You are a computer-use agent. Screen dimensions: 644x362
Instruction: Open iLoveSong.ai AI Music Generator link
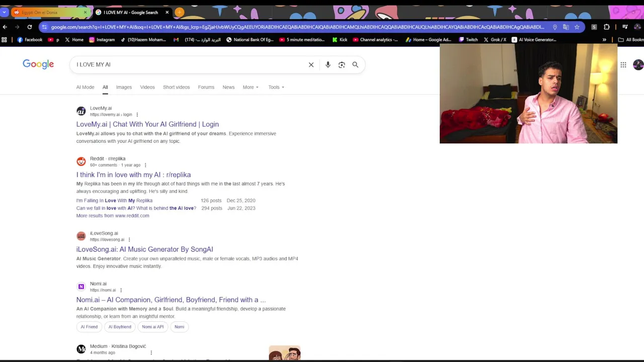coord(144,249)
